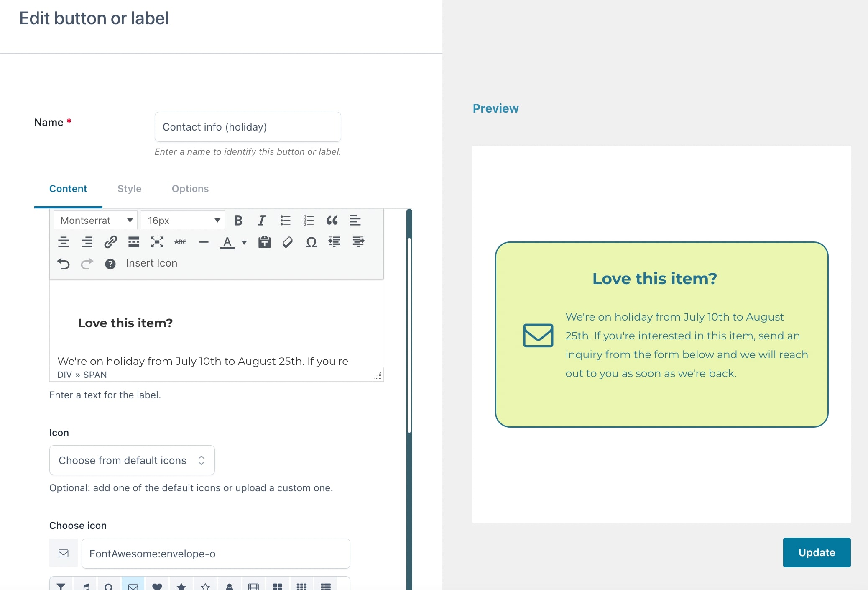Viewport: 868px width, 590px height.
Task: Click the settings panel vertical scrollbar
Action: [x=409, y=335]
